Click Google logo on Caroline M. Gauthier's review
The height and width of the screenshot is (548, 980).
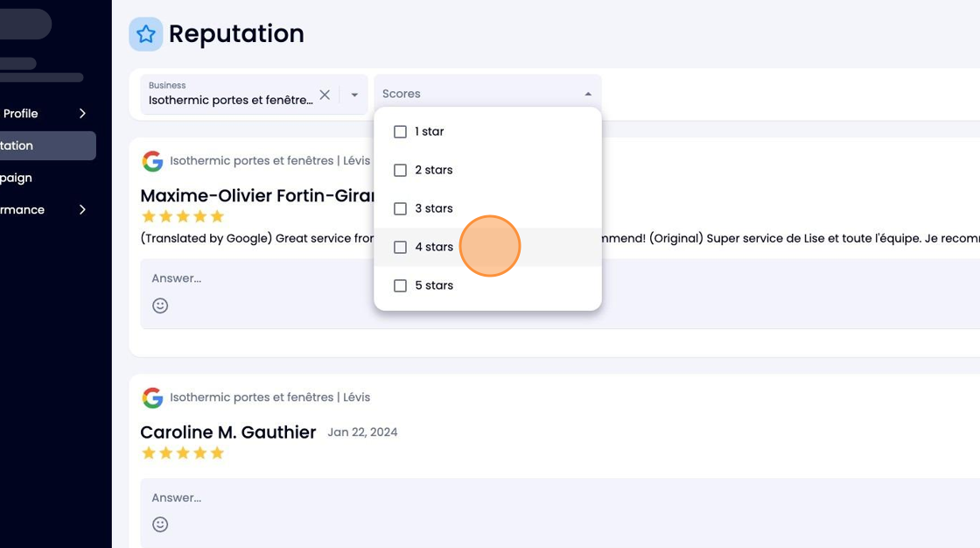152,397
